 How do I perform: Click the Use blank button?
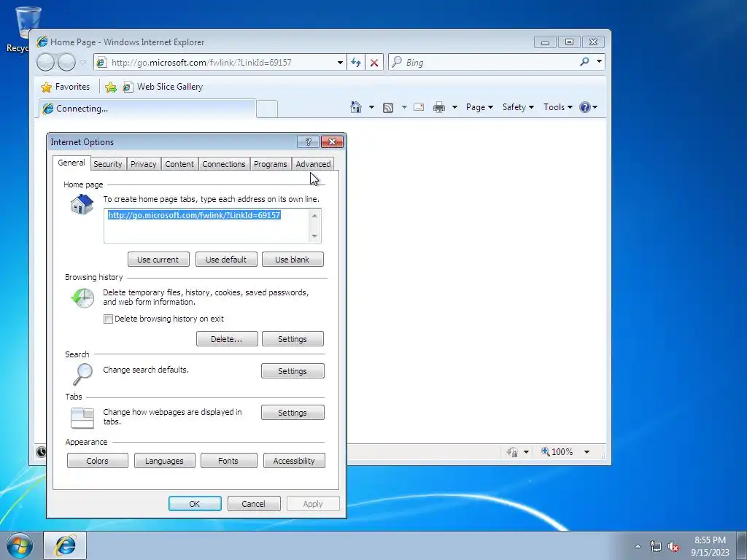(293, 260)
